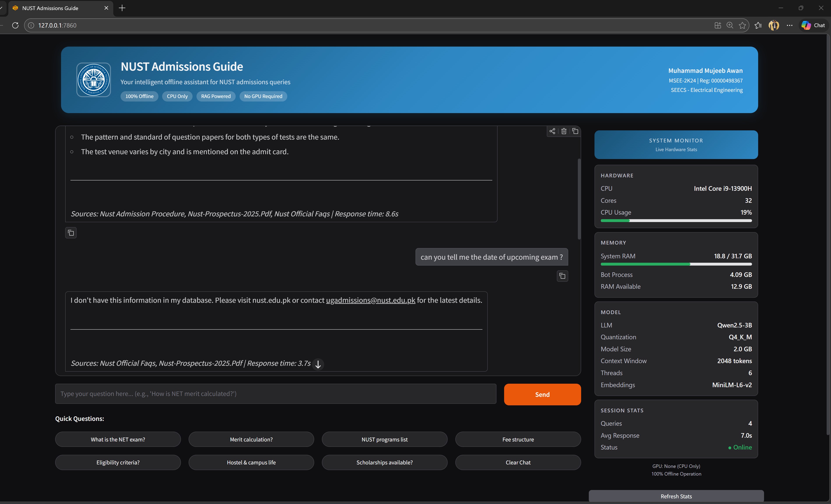Click the 'RAG Powered' badge
Viewport: 831px width, 504px height.
pos(216,96)
